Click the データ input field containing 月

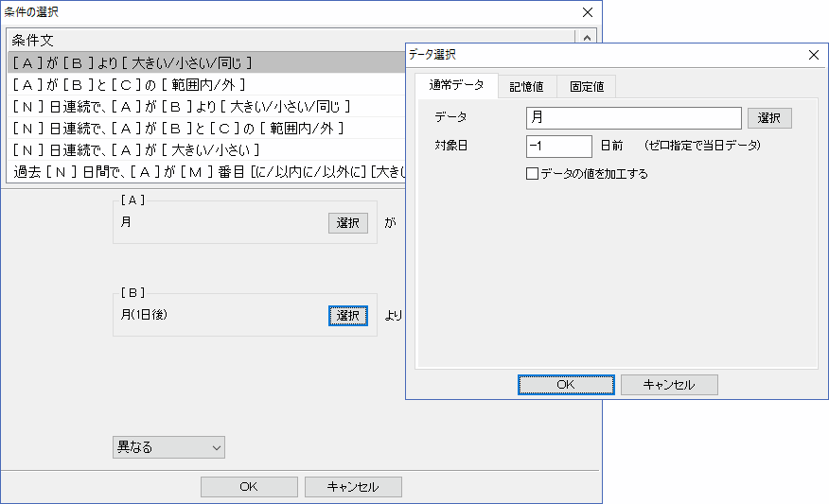click(633, 118)
